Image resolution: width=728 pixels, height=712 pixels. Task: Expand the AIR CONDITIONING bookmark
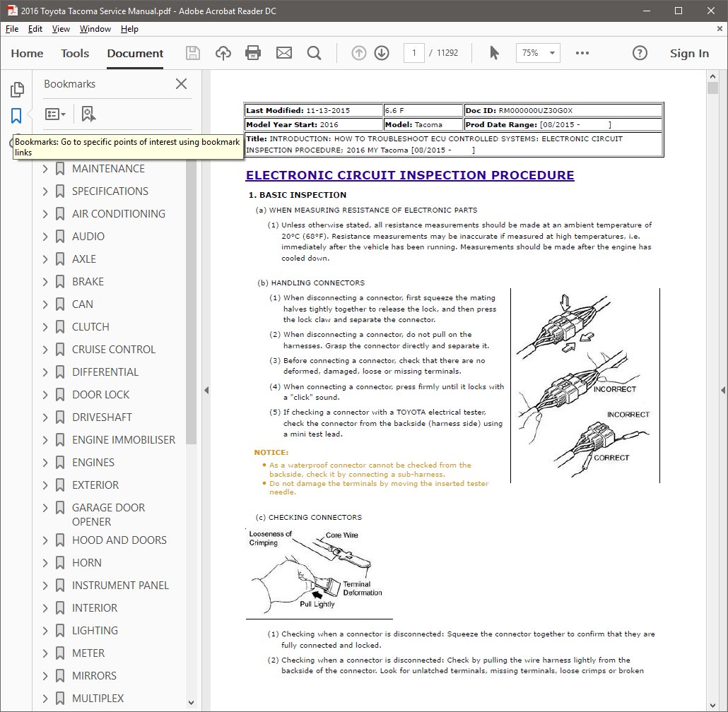pos(45,214)
